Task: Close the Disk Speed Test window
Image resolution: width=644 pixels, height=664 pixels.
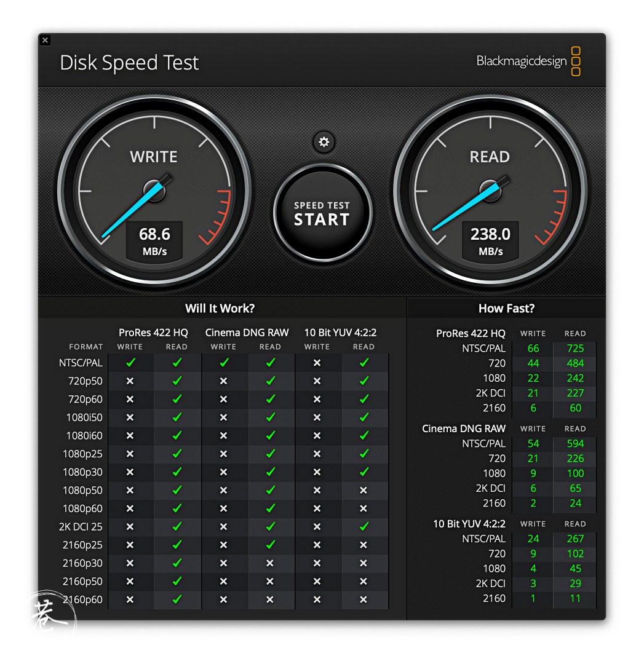Action: (45, 41)
